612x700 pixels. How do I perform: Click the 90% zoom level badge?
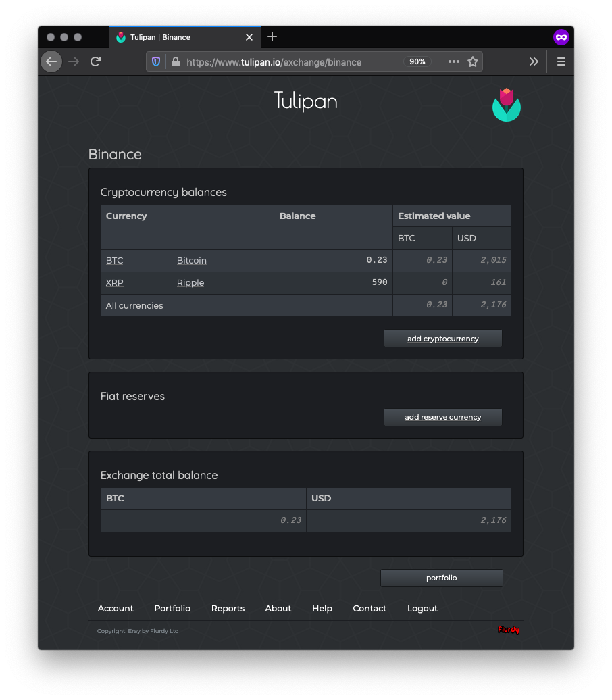(x=417, y=61)
